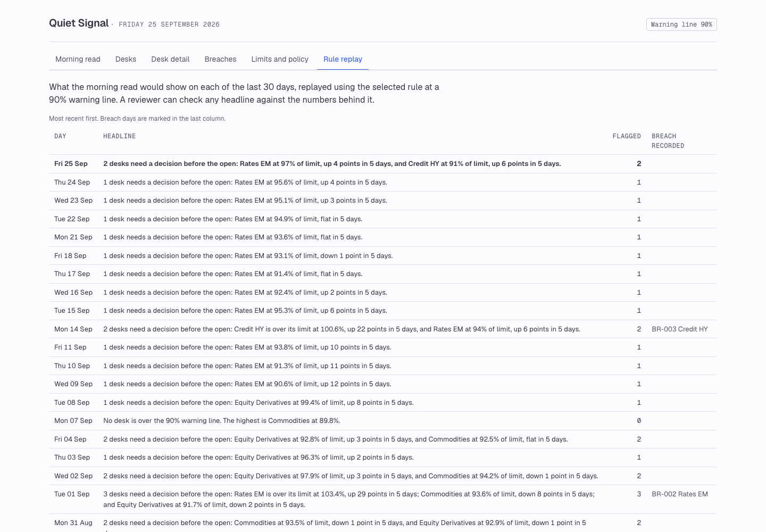766x532 pixels.
Task: Click the Quiet Signal title
Action: [79, 23]
